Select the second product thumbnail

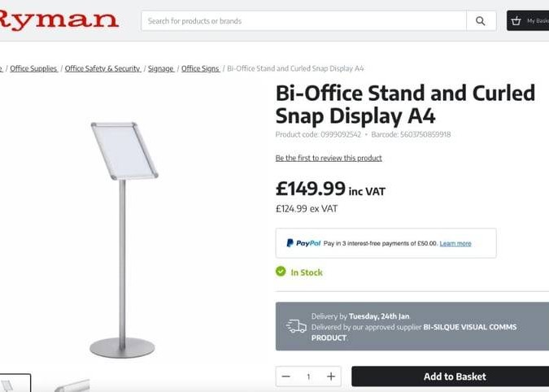coord(72,385)
